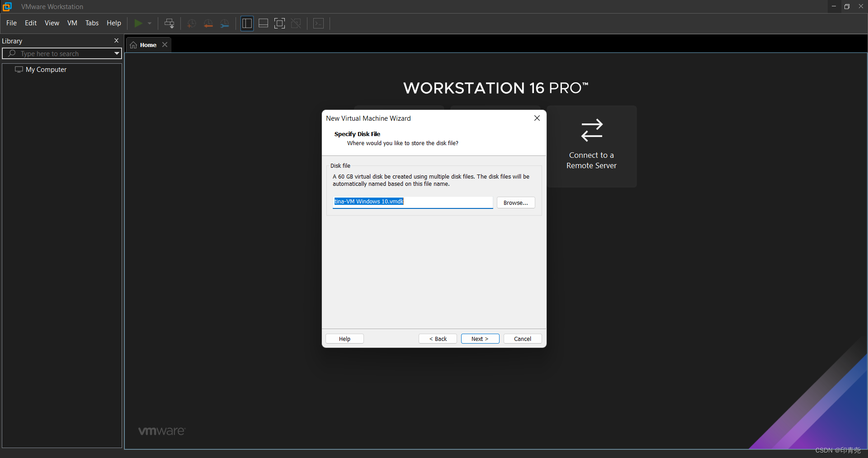868x458 pixels.
Task: Toggle the thumbnail bar view icon
Action: (x=263, y=23)
